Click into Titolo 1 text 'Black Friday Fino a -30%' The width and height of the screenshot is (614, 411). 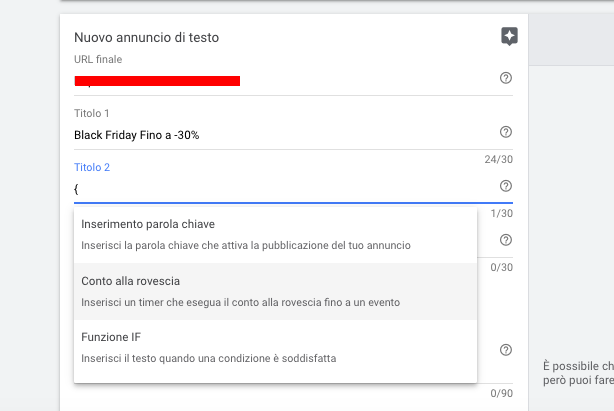(x=136, y=135)
